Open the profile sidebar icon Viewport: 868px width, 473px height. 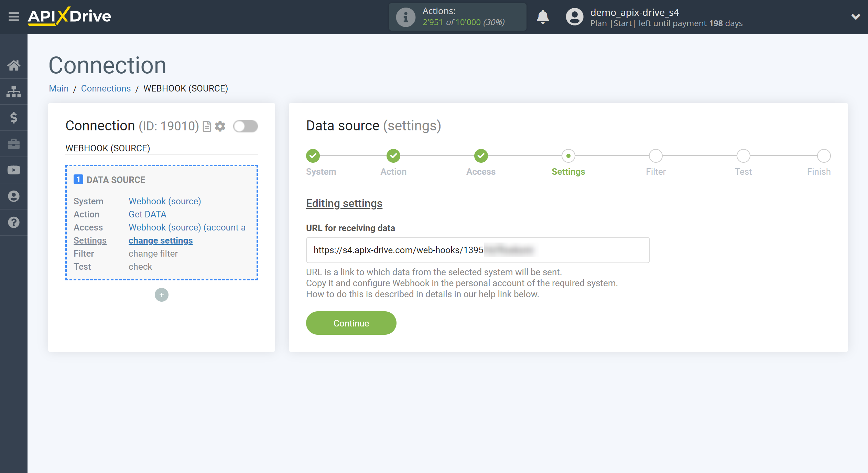[x=14, y=196]
